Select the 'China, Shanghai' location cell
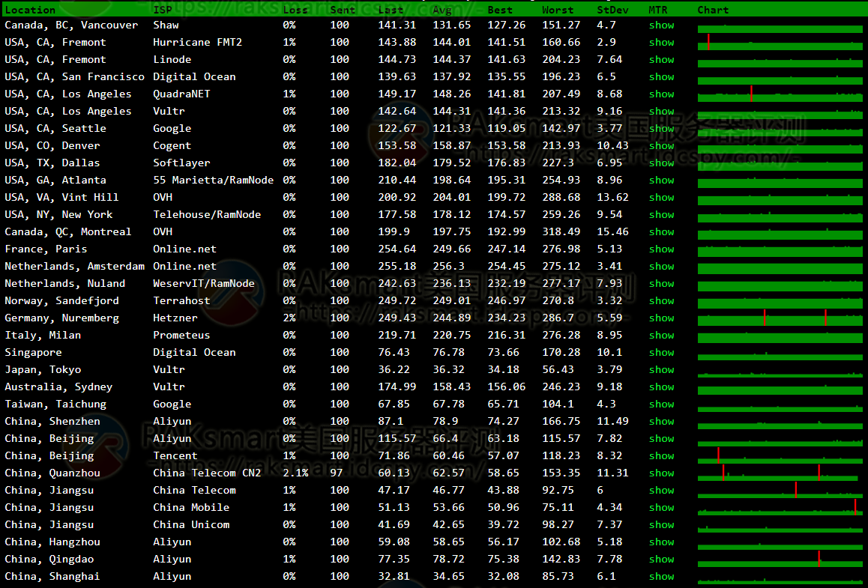The width and height of the screenshot is (868, 588). (52, 576)
